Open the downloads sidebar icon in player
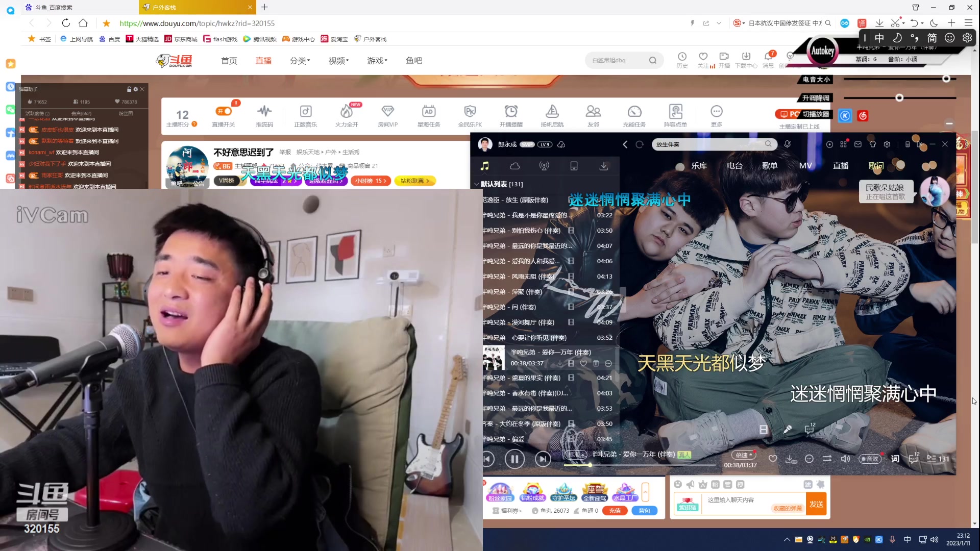The height and width of the screenshot is (551, 980). coord(603,166)
